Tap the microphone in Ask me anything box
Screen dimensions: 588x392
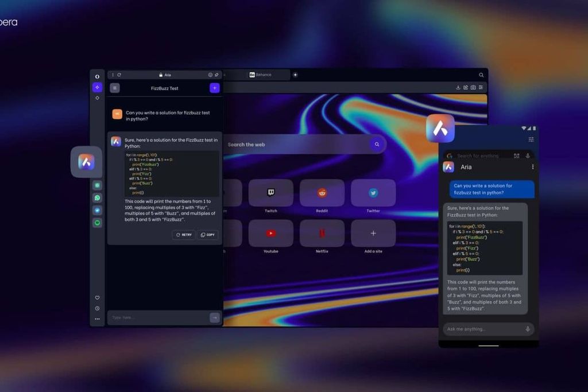527,329
